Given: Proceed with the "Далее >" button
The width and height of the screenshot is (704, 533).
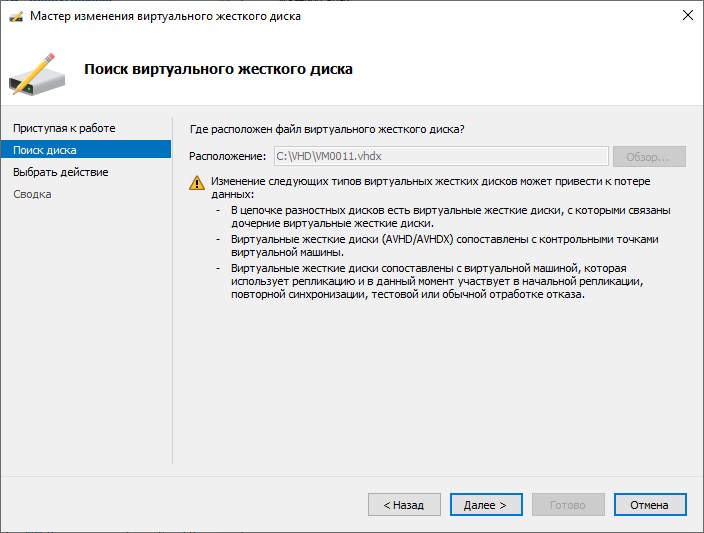Looking at the screenshot, I should point(486,505).
